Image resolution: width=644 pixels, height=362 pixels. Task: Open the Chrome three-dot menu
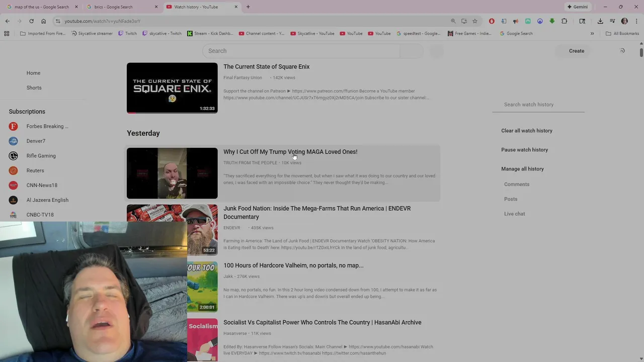tap(636, 21)
